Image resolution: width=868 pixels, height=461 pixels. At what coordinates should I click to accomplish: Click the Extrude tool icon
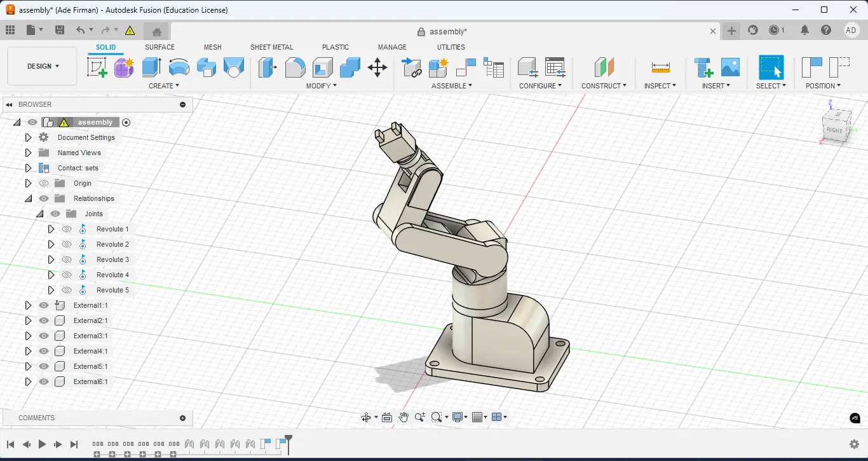(x=151, y=67)
